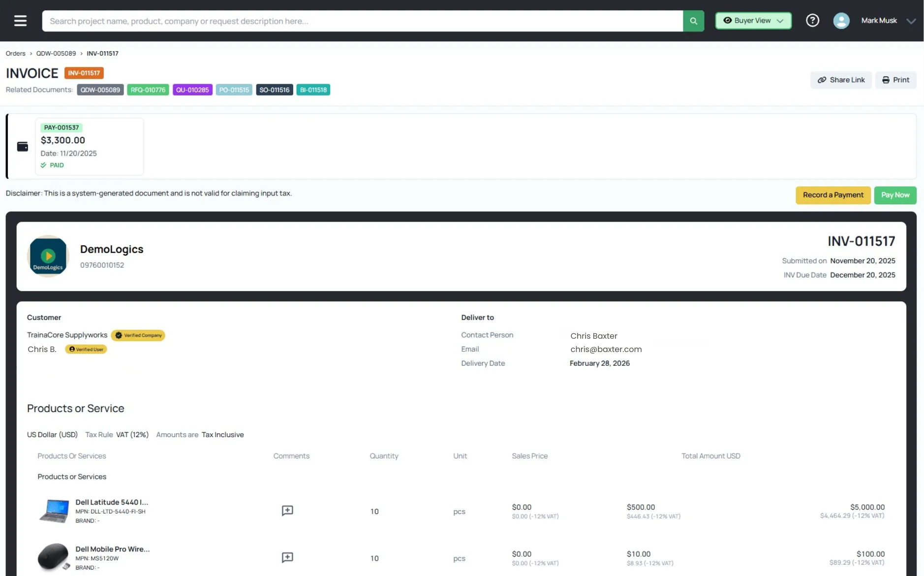Select the Dell Latitude 5440 product name

[112, 502]
